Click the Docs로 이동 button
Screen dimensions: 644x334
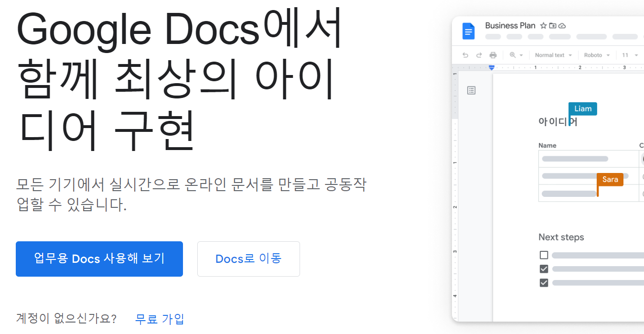tap(248, 259)
